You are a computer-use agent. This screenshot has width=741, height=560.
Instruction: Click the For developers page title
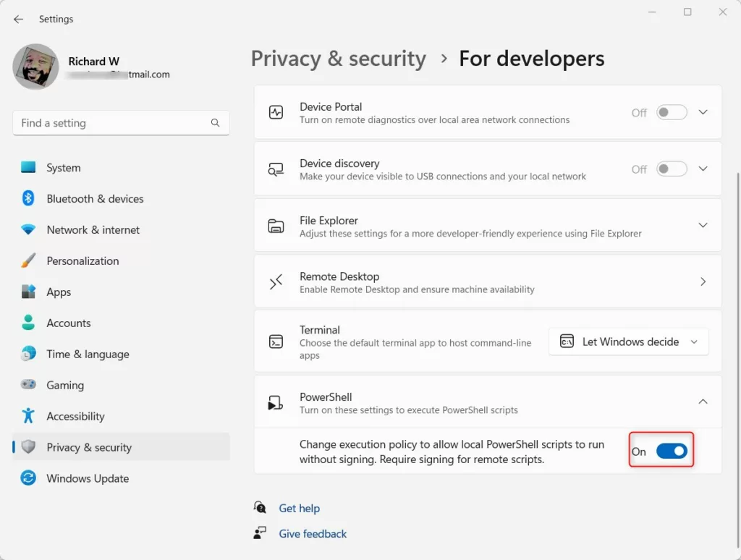[532, 59]
